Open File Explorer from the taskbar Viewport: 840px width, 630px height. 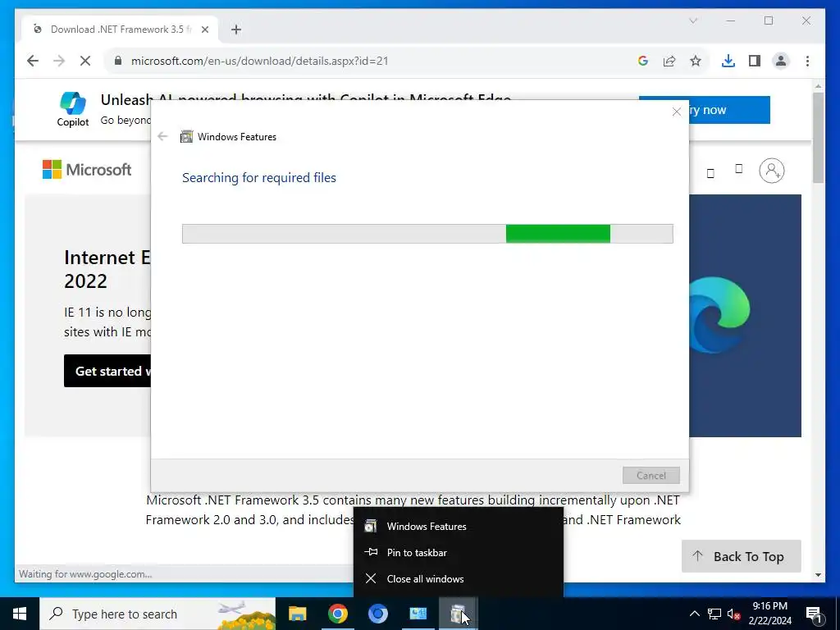coord(297,614)
